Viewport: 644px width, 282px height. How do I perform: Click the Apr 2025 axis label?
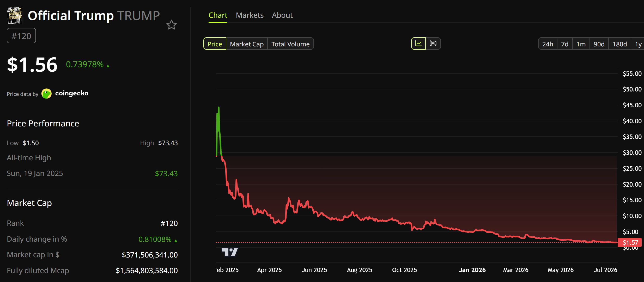pyautogui.click(x=269, y=270)
